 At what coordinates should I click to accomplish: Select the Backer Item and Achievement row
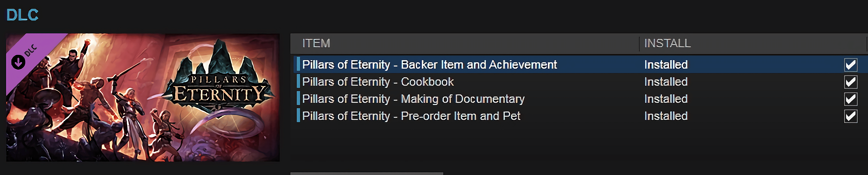(x=429, y=64)
